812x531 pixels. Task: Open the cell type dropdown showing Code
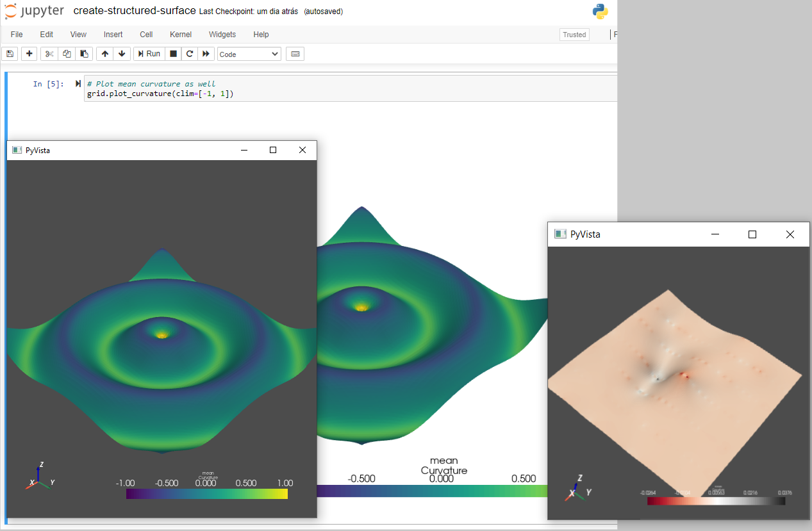[249, 54]
